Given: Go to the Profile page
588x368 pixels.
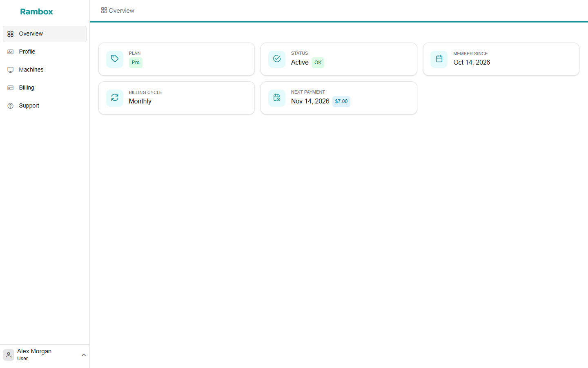Looking at the screenshot, I should (x=45, y=52).
